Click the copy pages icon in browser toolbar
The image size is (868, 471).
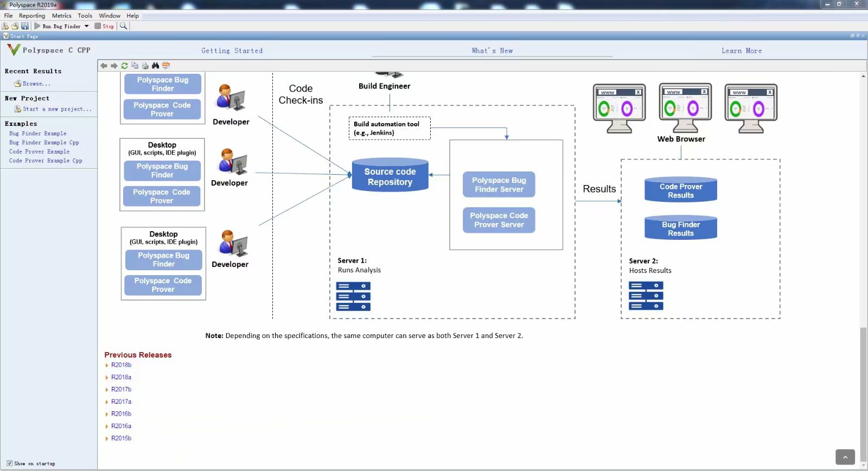pyautogui.click(x=135, y=66)
